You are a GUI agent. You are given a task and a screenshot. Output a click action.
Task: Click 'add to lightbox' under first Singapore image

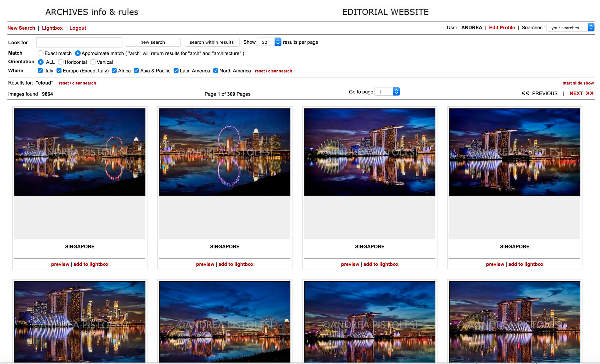pyautogui.click(x=91, y=264)
